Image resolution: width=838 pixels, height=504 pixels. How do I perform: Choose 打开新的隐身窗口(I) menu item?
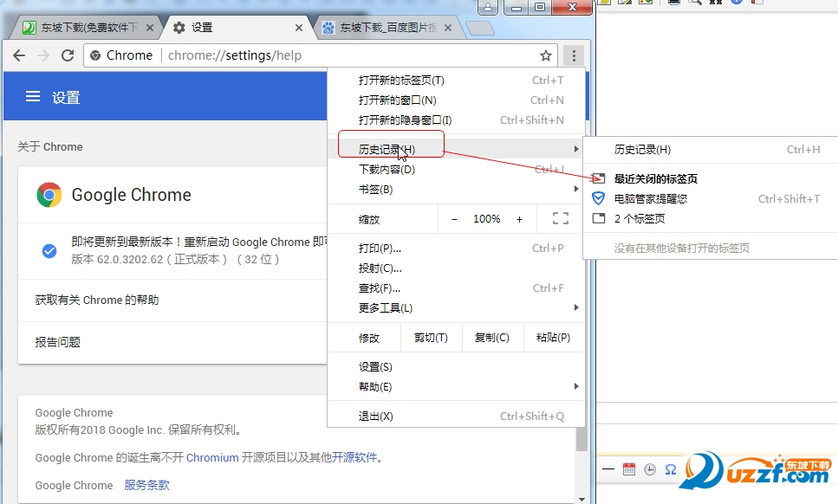[x=456, y=120]
